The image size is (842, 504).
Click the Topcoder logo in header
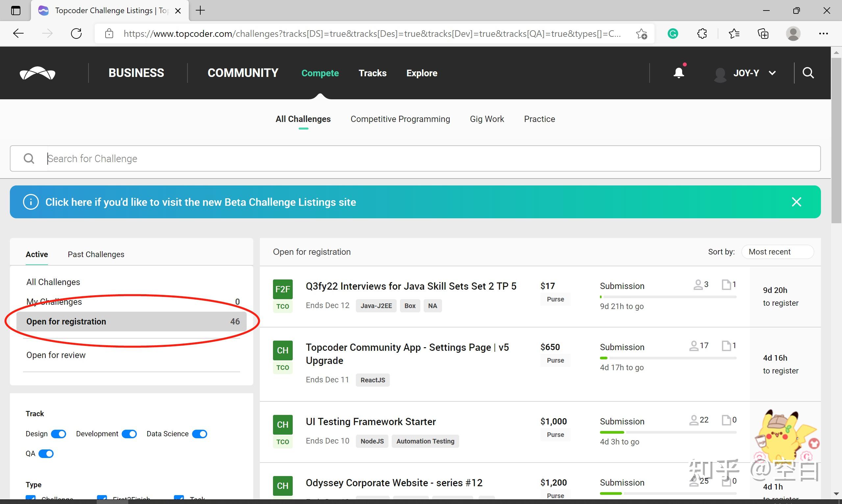click(37, 73)
